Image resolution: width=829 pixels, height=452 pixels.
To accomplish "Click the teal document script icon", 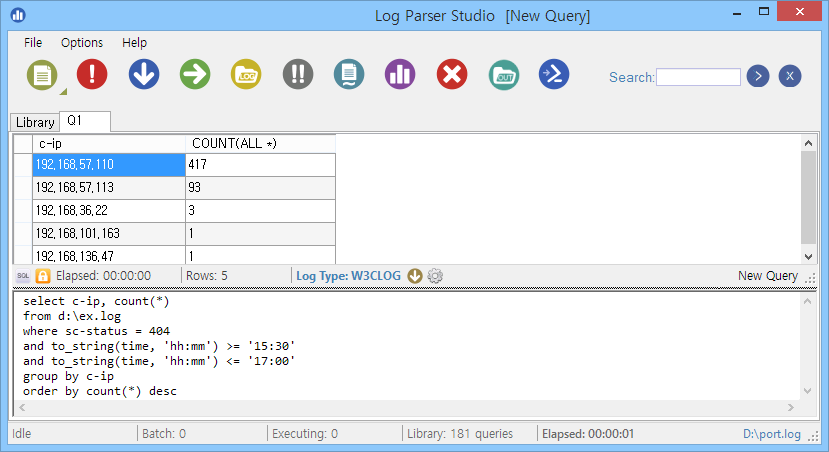I will point(349,74).
